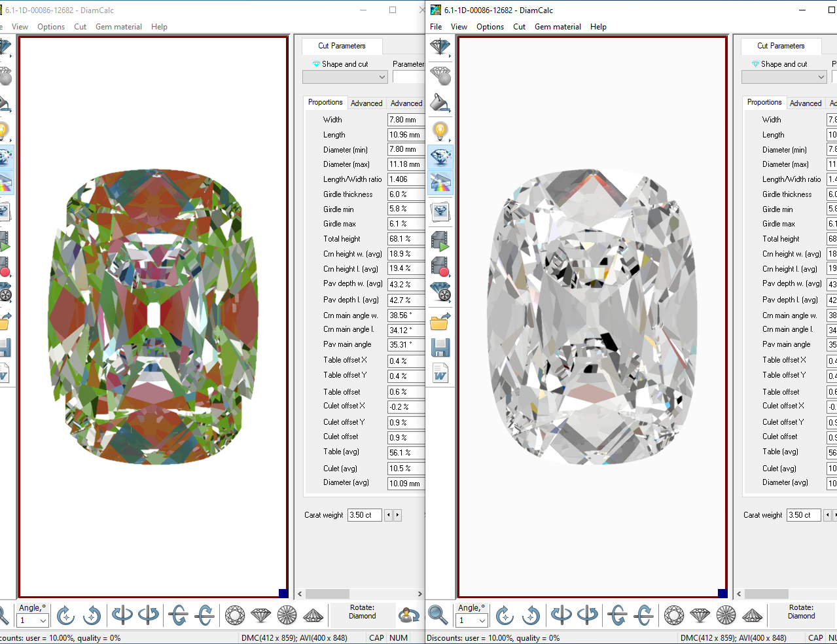Rotate clockwise icon in left window bottom toolbar
This screenshot has height=644, width=837.
(x=65, y=615)
